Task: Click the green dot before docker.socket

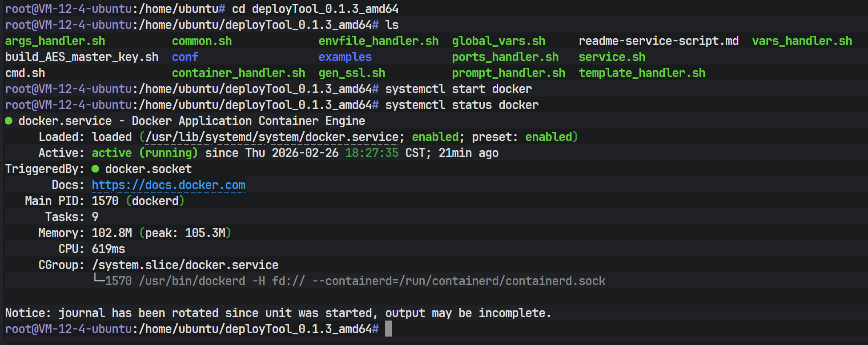Action: 95,169
